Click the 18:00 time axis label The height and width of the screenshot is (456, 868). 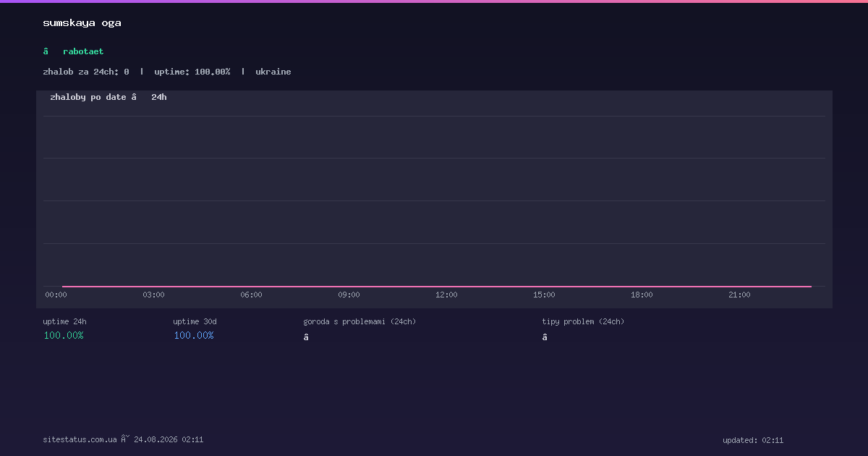[x=642, y=295]
